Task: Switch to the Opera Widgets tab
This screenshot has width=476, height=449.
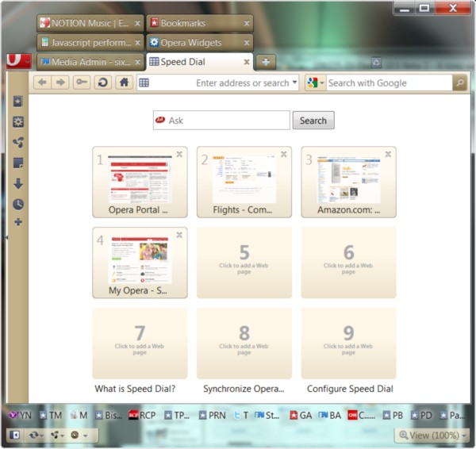Action: click(200, 43)
